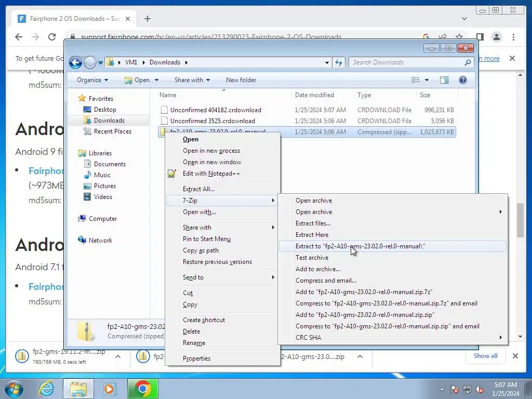The image size is (532, 399).
Task: Select Edit with Notepad++
Action: tap(222, 174)
